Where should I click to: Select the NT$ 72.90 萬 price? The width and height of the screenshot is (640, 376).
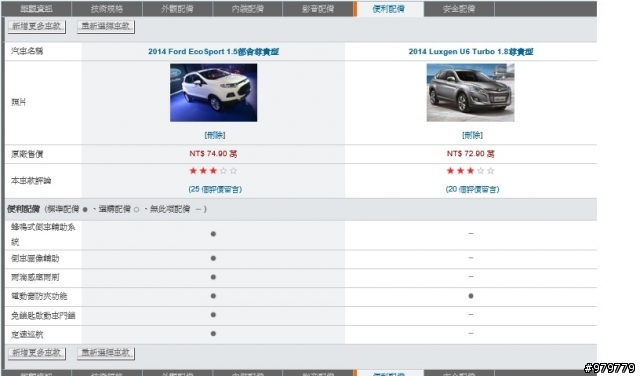click(x=471, y=154)
